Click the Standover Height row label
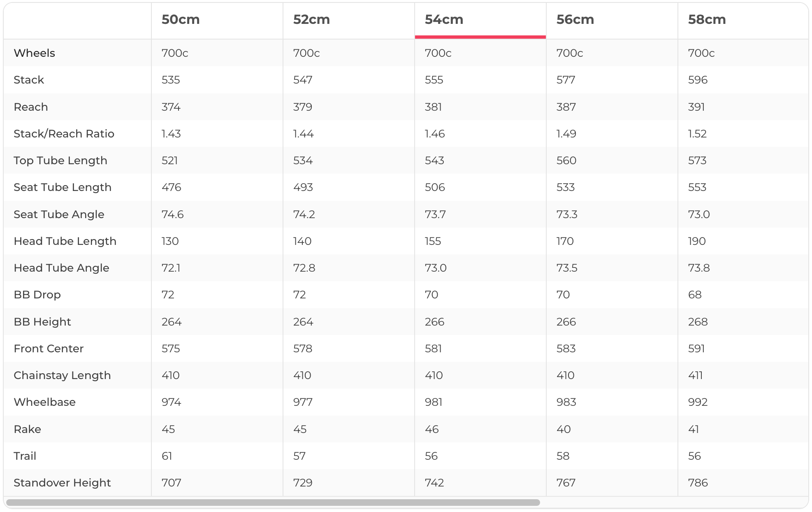The image size is (812, 512). point(62,483)
